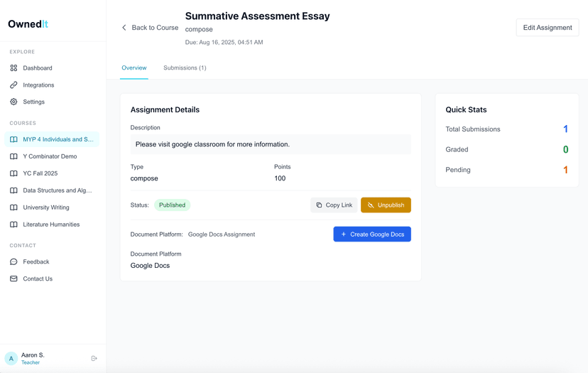Click the Published status badge

coord(172,205)
